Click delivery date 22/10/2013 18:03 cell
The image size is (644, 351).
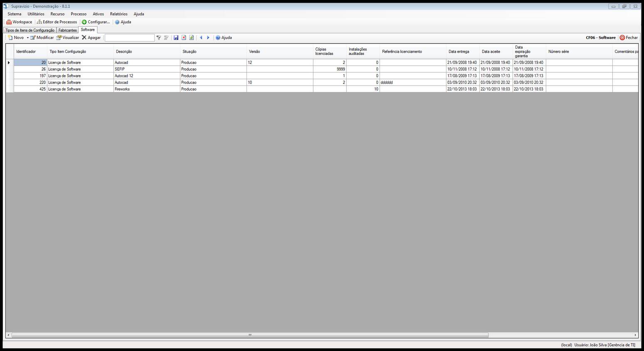click(x=463, y=89)
